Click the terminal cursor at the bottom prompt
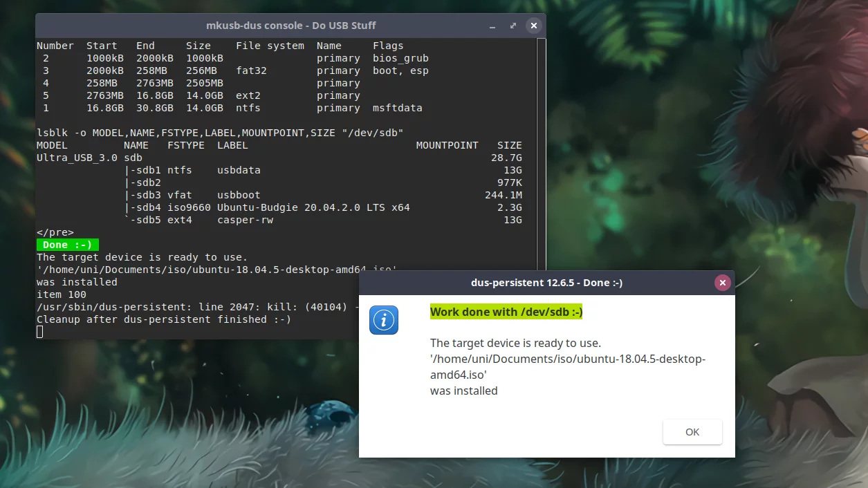Viewport: 868px width, 488px height. tap(39, 332)
